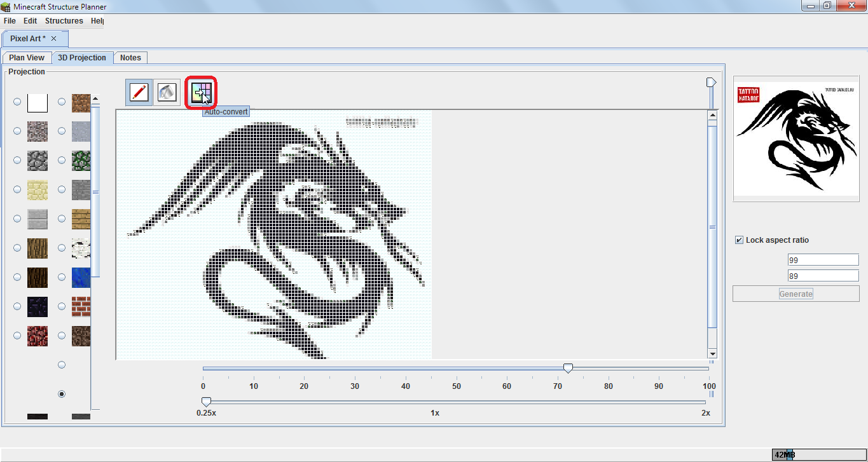Click the dark spruce log texture
868x462 pixels.
[x=38, y=277]
